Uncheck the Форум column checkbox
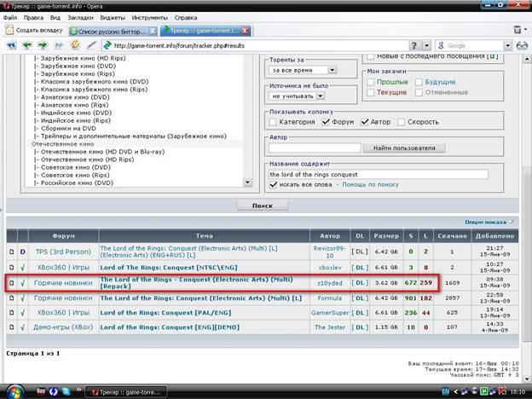 click(x=326, y=122)
